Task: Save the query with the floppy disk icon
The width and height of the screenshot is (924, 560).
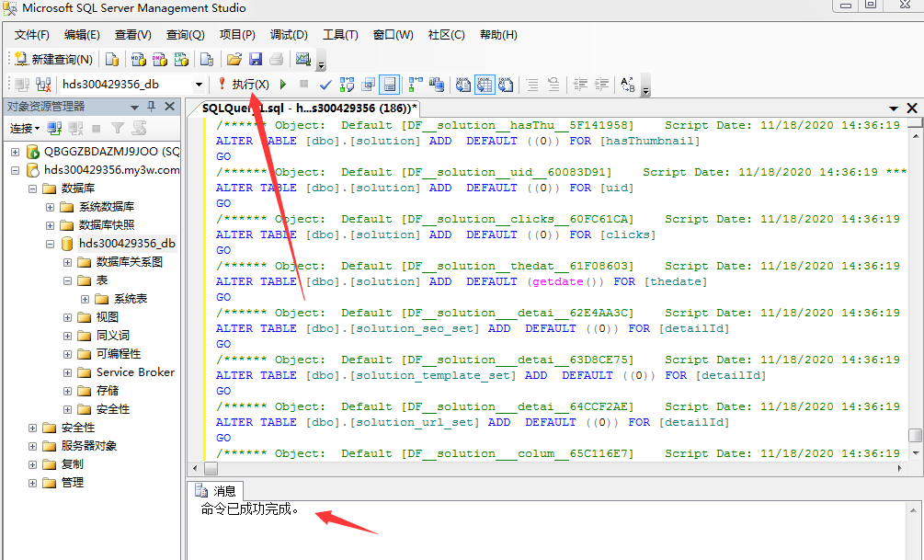Action: 256,59
